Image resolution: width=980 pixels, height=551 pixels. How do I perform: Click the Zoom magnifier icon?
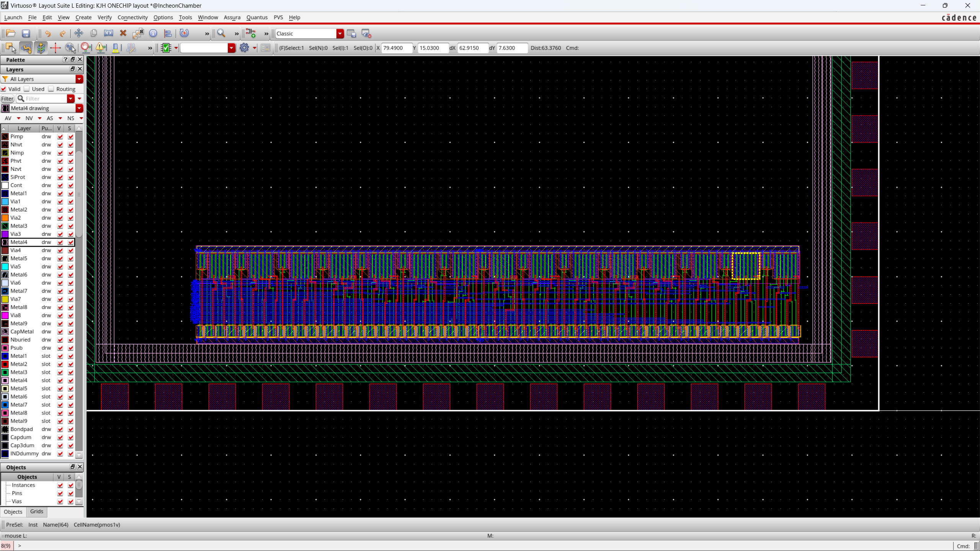tap(221, 33)
